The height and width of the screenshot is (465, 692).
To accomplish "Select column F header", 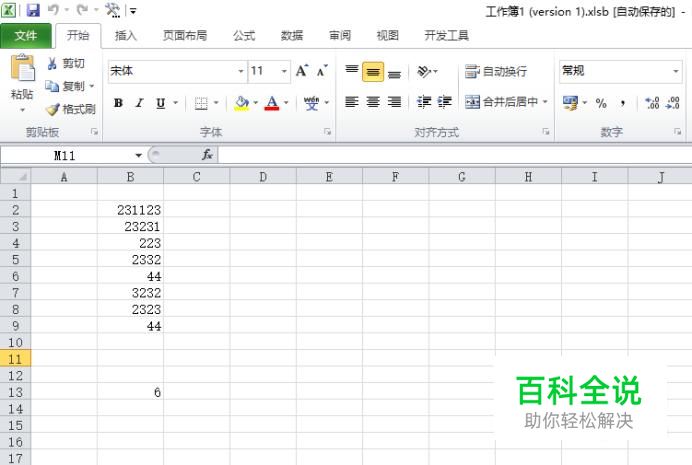I will [395, 177].
